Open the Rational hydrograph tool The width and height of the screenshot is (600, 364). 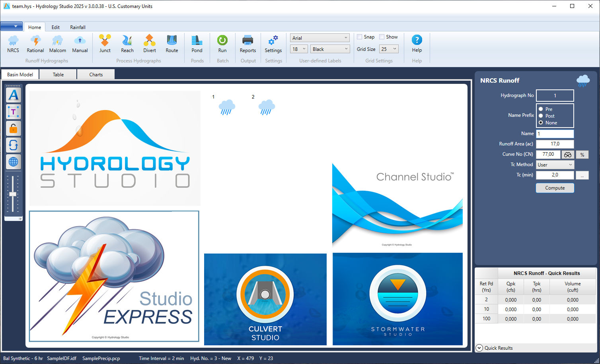click(35, 44)
